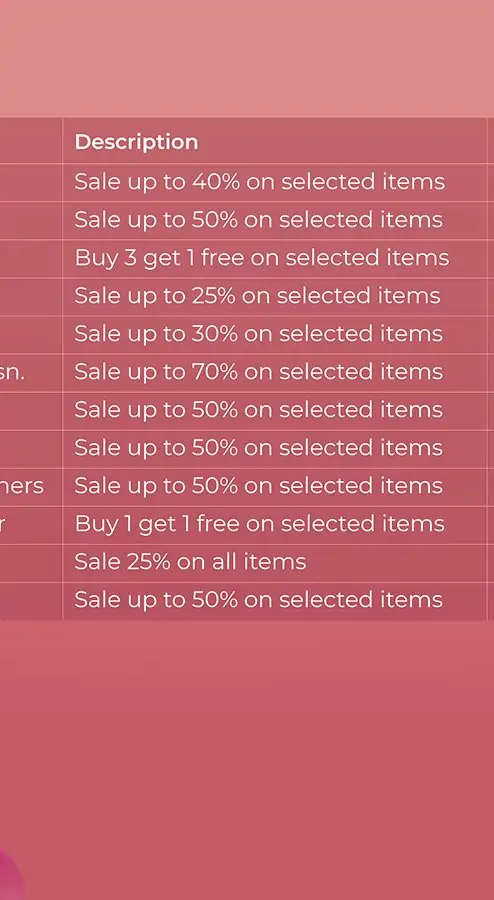Select the Sale up to 40% cell
Viewport: 494px width, 900px height.
(x=274, y=183)
